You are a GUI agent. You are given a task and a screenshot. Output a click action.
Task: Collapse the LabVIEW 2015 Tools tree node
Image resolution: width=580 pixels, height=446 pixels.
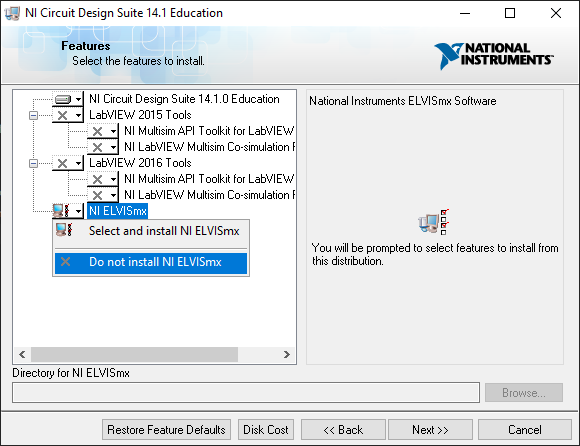33,115
